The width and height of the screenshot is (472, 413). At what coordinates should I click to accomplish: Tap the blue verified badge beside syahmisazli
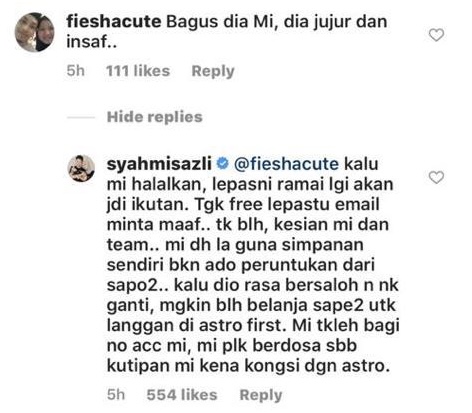pyautogui.click(x=222, y=164)
